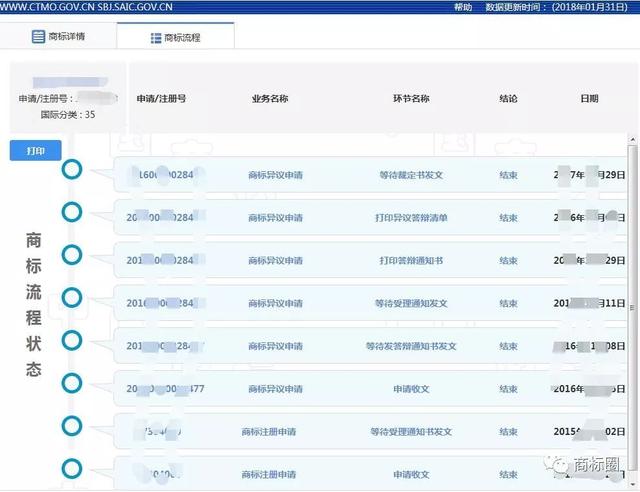Click the 日期 column header
Viewport: 640px width, 492px height.
(x=589, y=98)
